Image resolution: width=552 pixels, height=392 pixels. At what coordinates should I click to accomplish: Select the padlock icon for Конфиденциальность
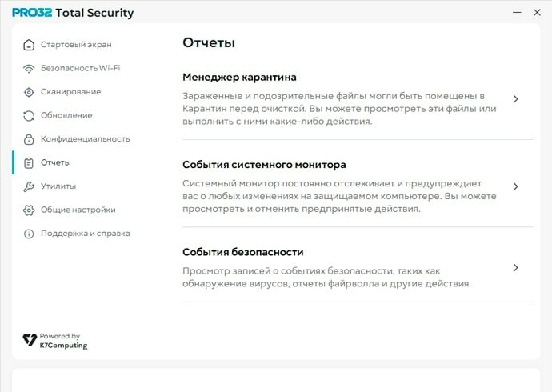pos(29,139)
